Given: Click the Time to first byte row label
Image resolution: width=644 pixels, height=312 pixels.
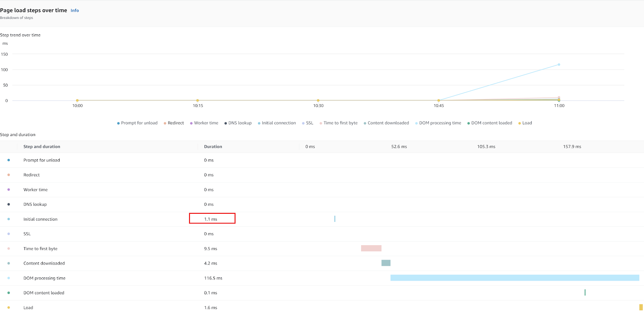Looking at the screenshot, I should coord(40,249).
